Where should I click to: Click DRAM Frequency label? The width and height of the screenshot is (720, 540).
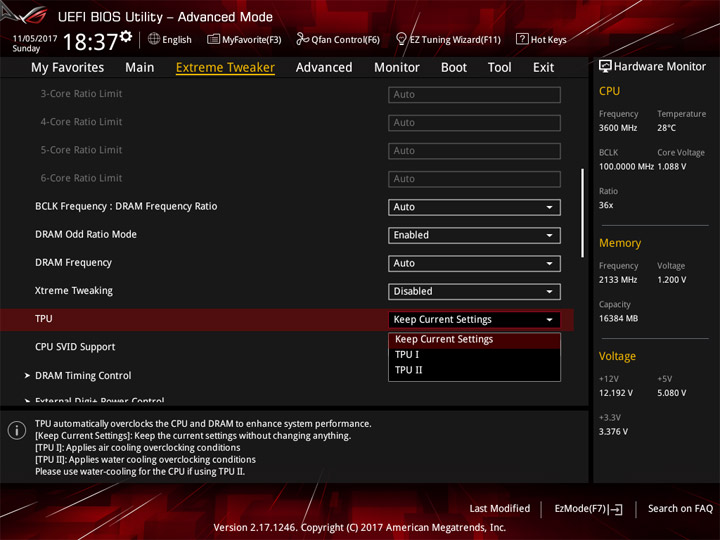pyautogui.click(x=73, y=263)
